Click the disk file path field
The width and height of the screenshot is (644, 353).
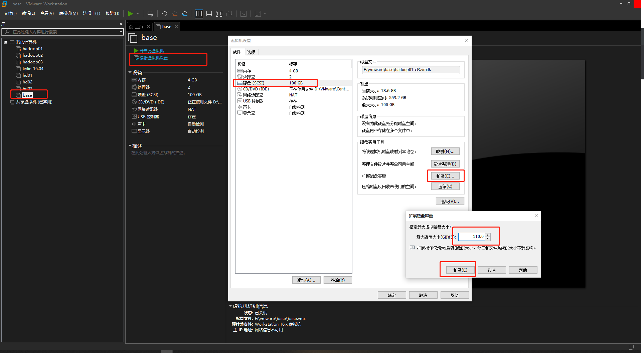coord(411,70)
